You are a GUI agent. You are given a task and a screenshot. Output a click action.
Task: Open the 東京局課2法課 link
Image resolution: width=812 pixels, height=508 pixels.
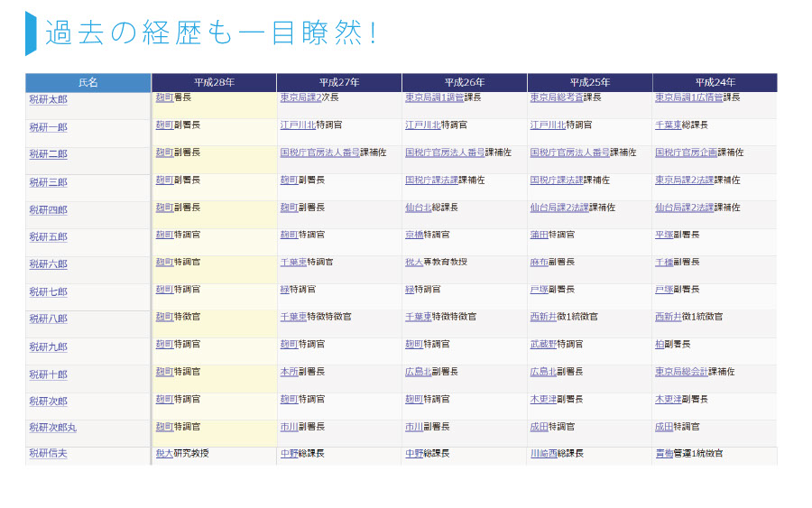685,180
